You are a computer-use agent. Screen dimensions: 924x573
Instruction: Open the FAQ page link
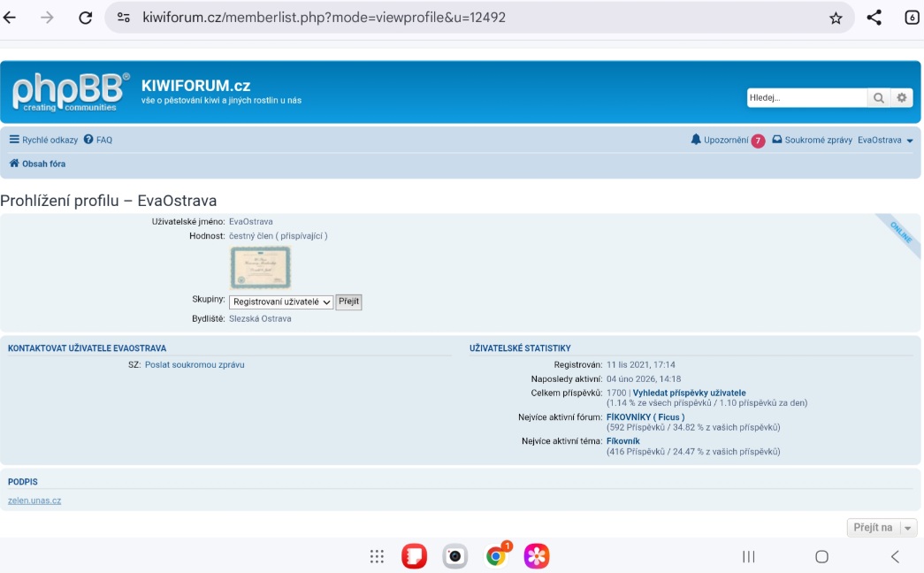(104, 140)
